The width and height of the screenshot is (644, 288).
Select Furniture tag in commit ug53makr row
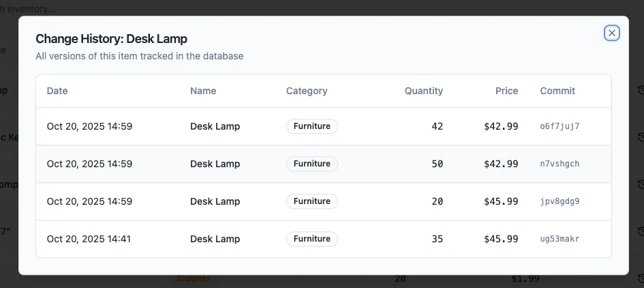(312, 239)
